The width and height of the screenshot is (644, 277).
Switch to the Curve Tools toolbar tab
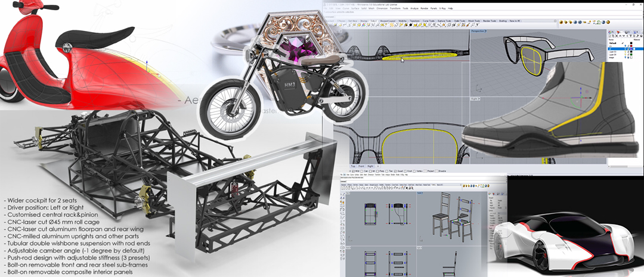tap(429, 21)
